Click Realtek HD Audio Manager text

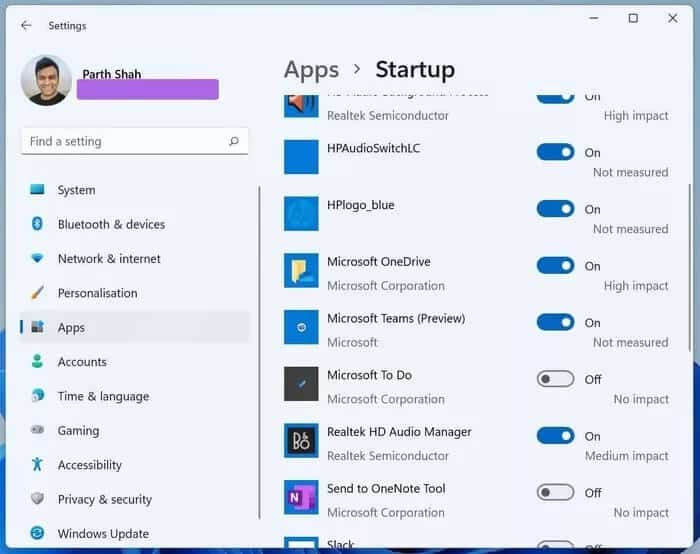[x=399, y=432]
